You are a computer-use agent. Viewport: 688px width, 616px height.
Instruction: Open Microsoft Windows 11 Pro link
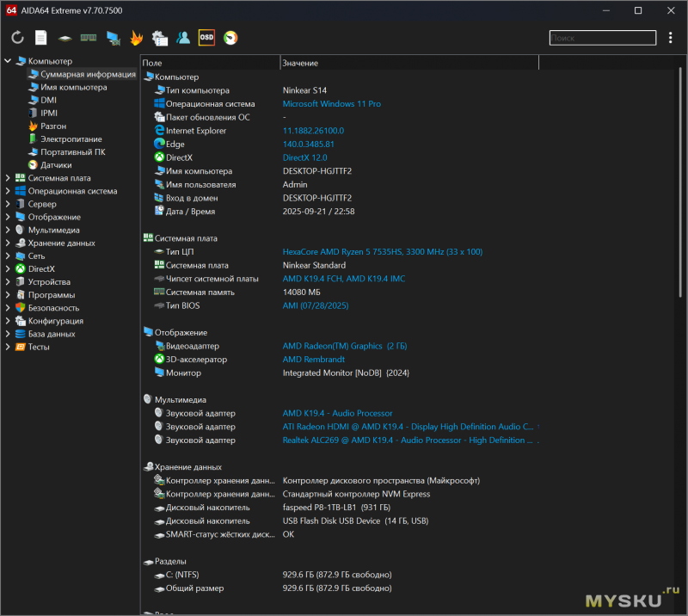pyautogui.click(x=332, y=104)
